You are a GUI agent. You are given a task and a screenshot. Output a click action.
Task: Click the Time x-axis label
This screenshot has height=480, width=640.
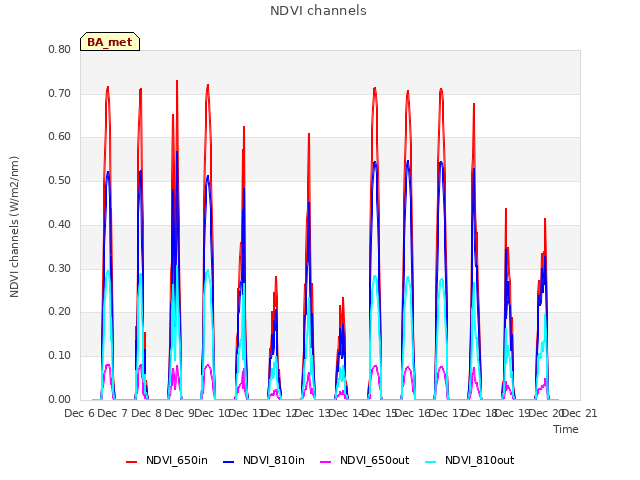coord(566,429)
